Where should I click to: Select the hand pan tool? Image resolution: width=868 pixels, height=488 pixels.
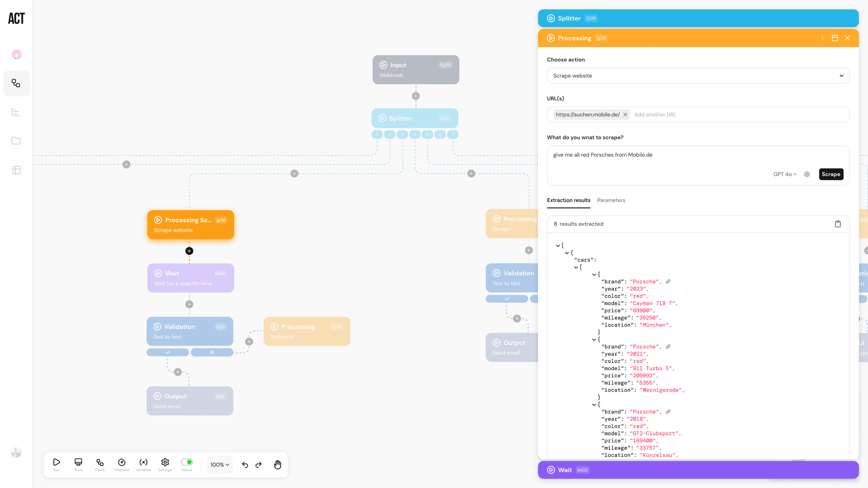tap(278, 465)
